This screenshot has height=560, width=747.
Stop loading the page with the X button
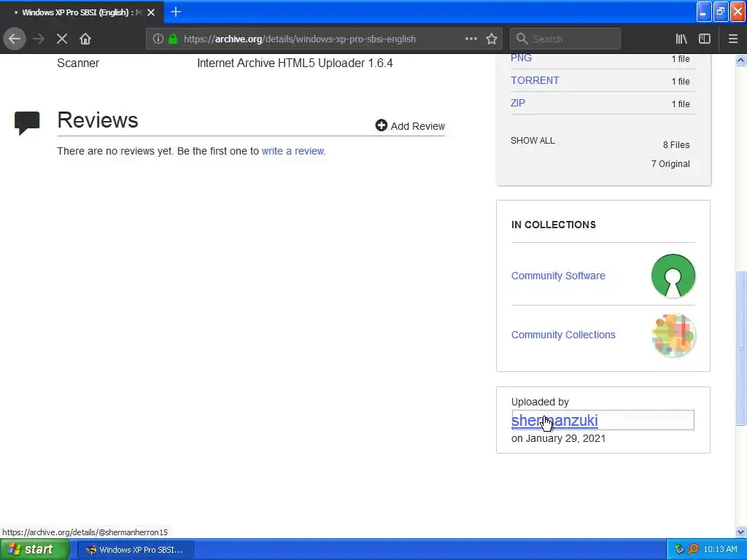(62, 39)
